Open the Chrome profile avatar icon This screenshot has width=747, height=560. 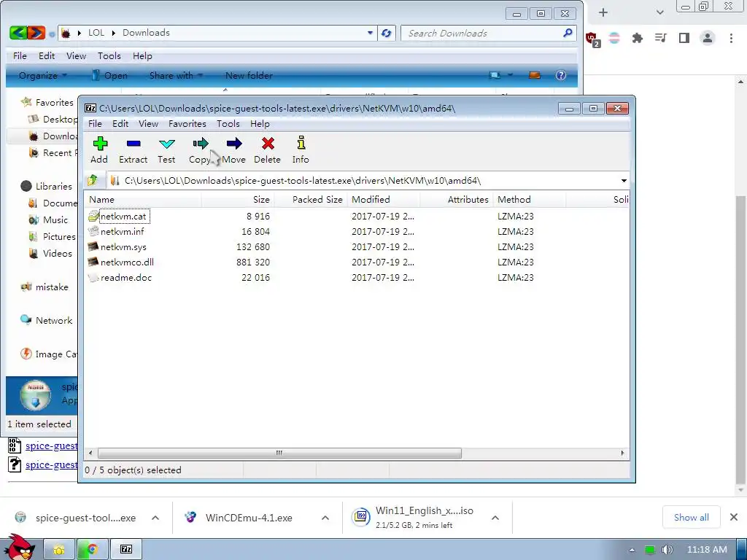(x=708, y=38)
